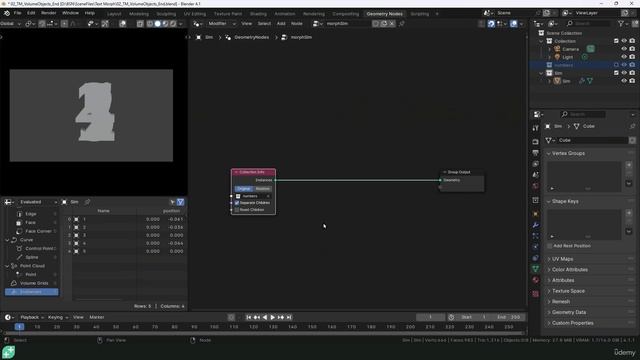Select Original mode on Collection Info node
The image size is (640, 360).
click(244, 189)
